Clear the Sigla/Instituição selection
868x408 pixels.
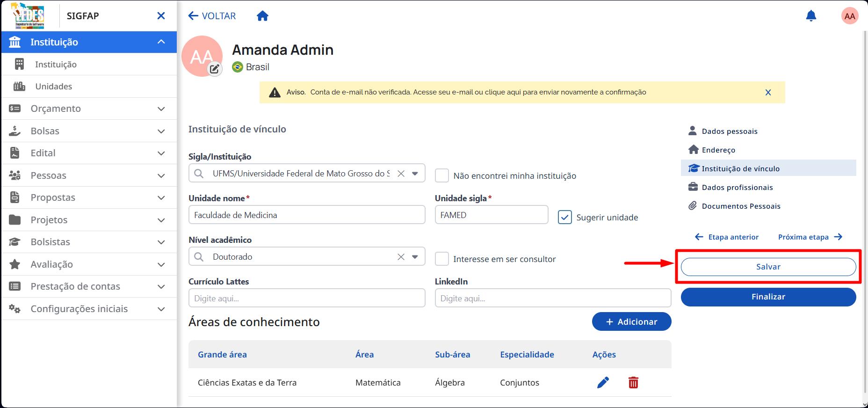pyautogui.click(x=401, y=174)
